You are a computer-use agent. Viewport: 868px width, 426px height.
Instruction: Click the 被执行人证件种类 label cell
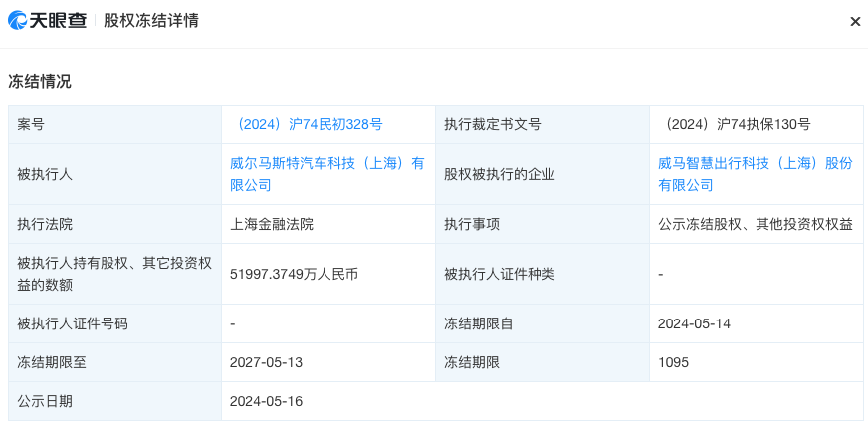click(542, 274)
